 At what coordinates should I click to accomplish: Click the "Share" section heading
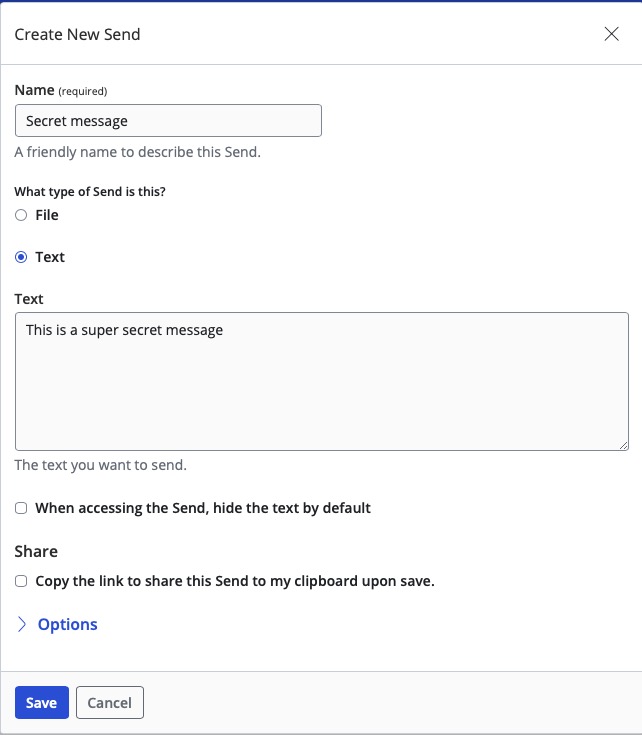[36, 551]
